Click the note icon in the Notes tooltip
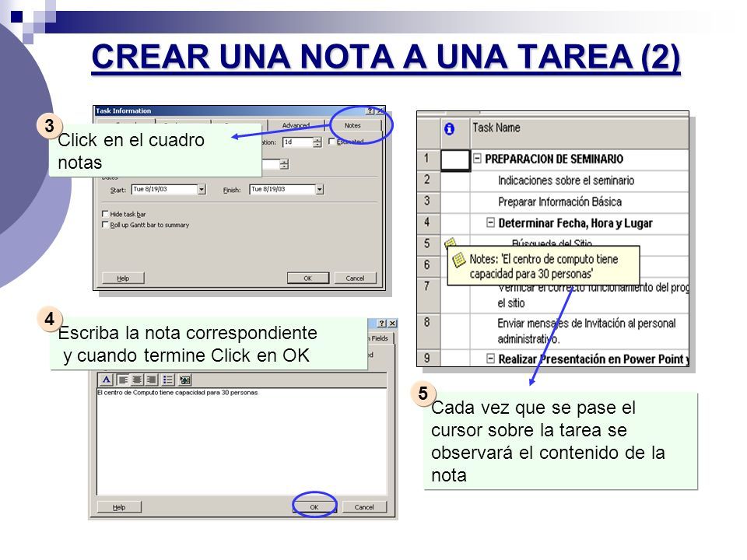The image size is (747, 560). click(459, 259)
